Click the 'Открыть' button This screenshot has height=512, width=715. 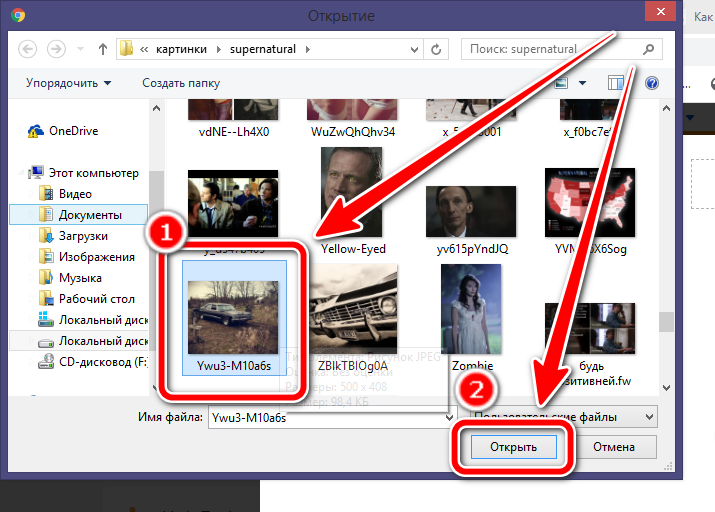coord(513,447)
